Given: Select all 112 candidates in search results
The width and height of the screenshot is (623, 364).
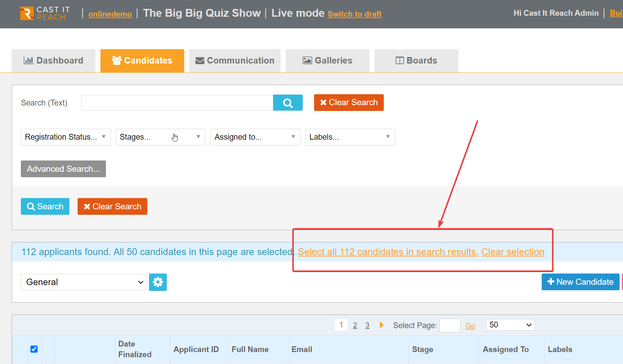Looking at the screenshot, I should (x=388, y=252).
